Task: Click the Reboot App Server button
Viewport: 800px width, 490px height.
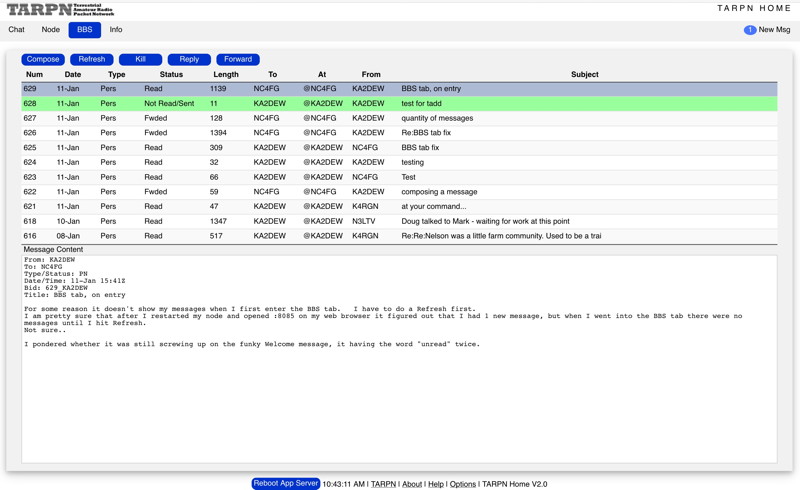Action: click(x=286, y=483)
